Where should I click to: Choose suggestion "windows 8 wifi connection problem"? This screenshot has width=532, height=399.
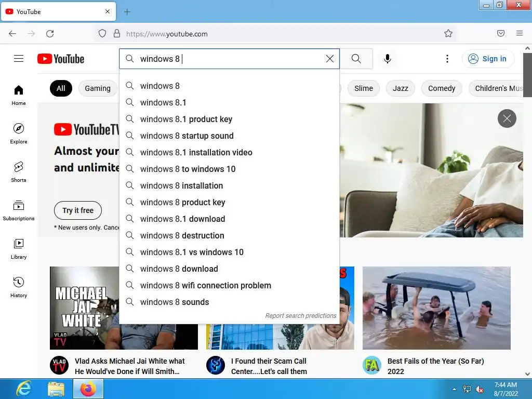(229, 285)
